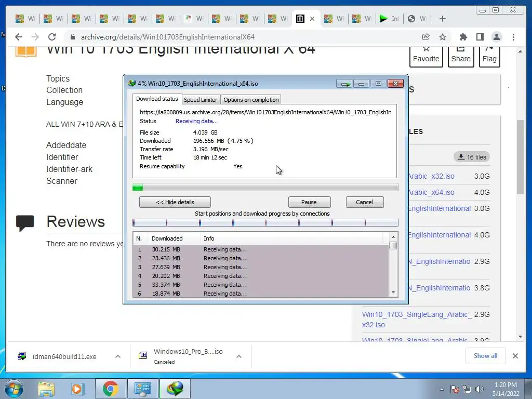Click the Chrome taskbar icon
Viewport: 532px width, 399px height.
(110, 389)
